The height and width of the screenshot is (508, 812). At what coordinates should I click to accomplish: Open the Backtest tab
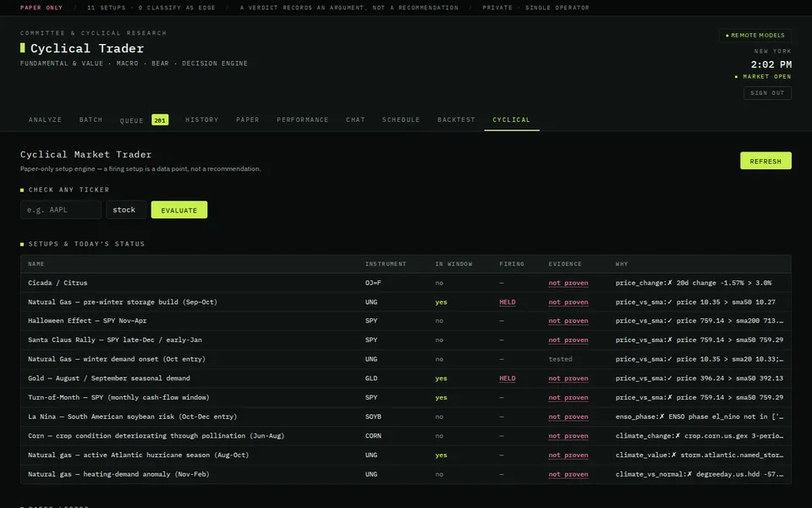point(456,119)
